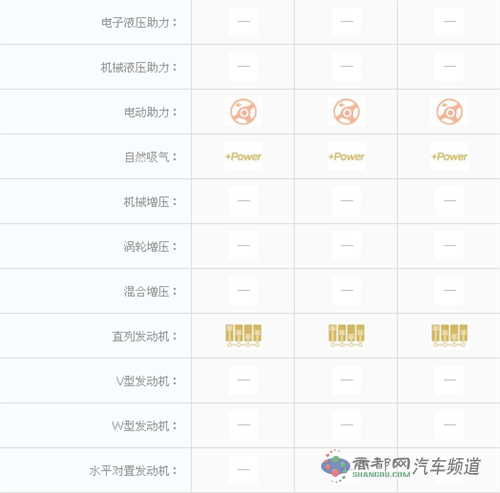The width and height of the screenshot is (500, 493).
Task: Click the electric power steering icon in first column
Action: 243,112
